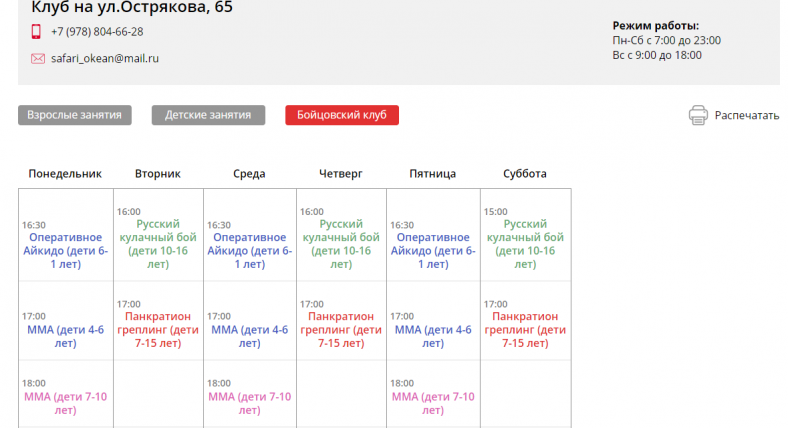Open the Взрослые занятия tab
The image size is (788, 428).
point(75,115)
